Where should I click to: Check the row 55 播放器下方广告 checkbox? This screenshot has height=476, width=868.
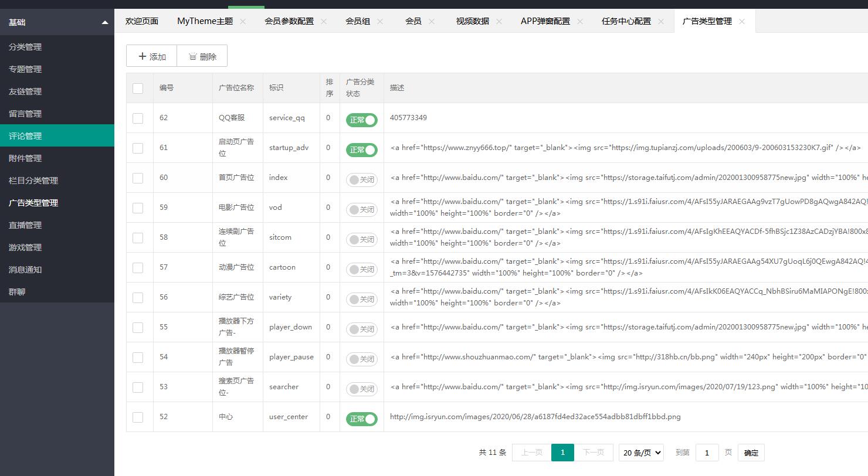coord(138,327)
